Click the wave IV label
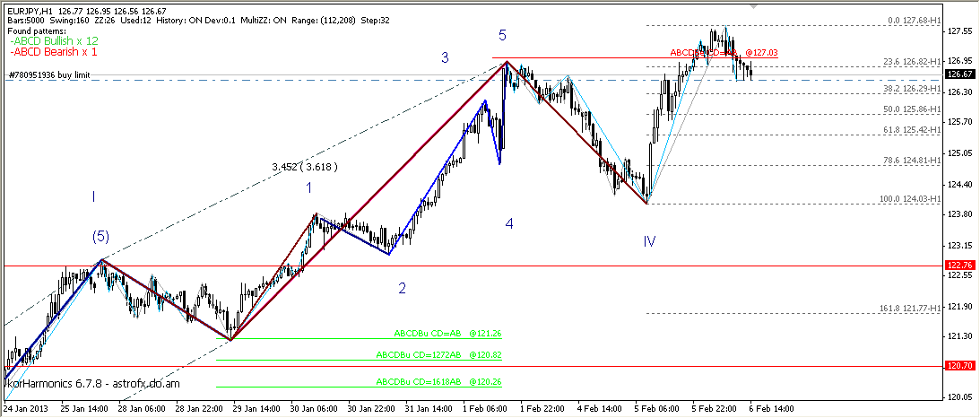 pyautogui.click(x=649, y=240)
